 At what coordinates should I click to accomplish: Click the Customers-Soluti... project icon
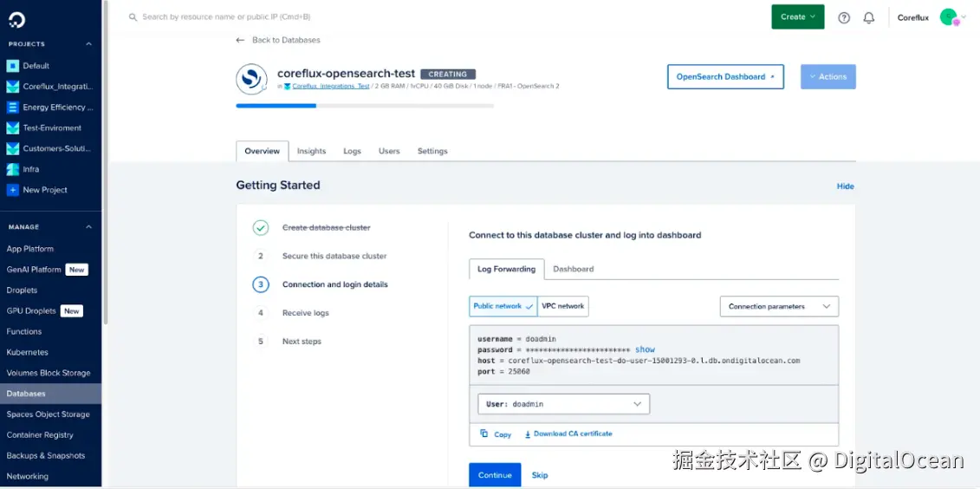12,148
